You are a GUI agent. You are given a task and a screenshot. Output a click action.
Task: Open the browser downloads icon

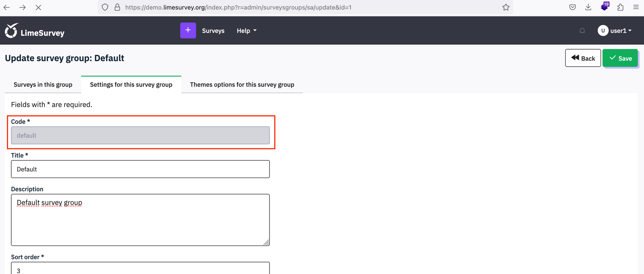coord(588,7)
